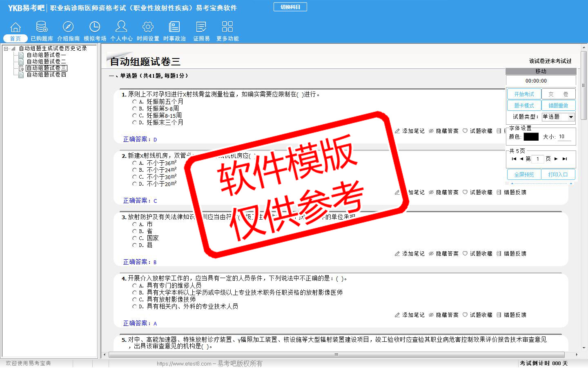Open the 试题类型 dropdown 单选题
The width and height of the screenshot is (588, 368).
(558, 117)
